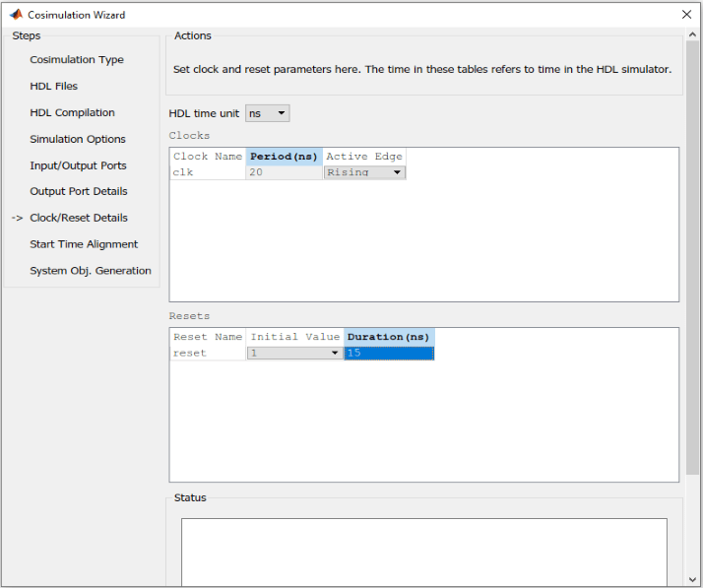The height and width of the screenshot is (588, 703).
Task: Go to the HDL Files step
Action: click(53, 87)
